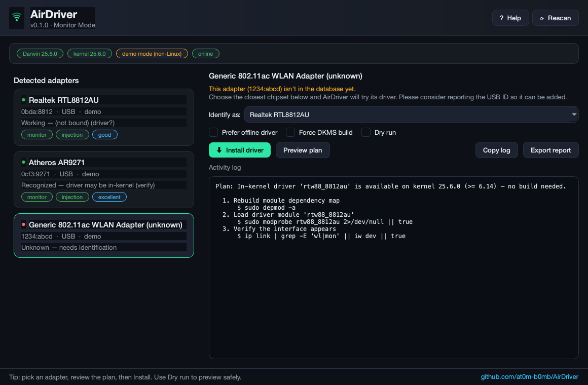Click the demo mode (non-Linux) badge

(152, 54)
